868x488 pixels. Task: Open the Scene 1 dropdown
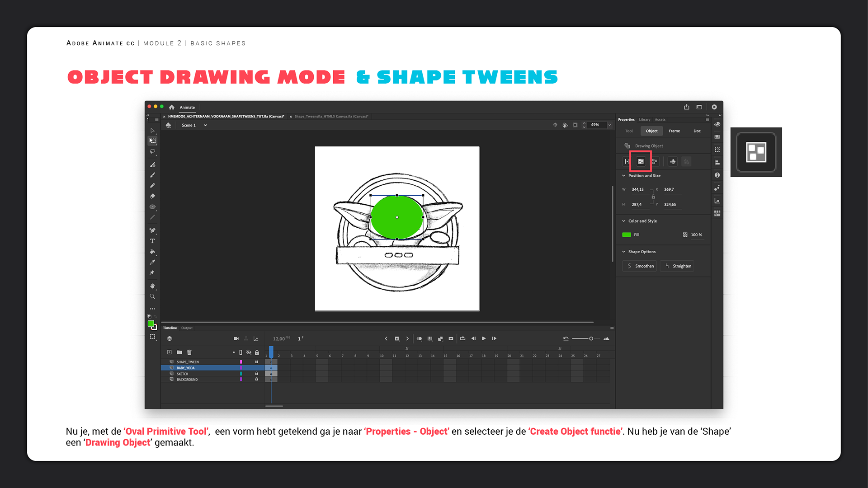click(205, 125)
